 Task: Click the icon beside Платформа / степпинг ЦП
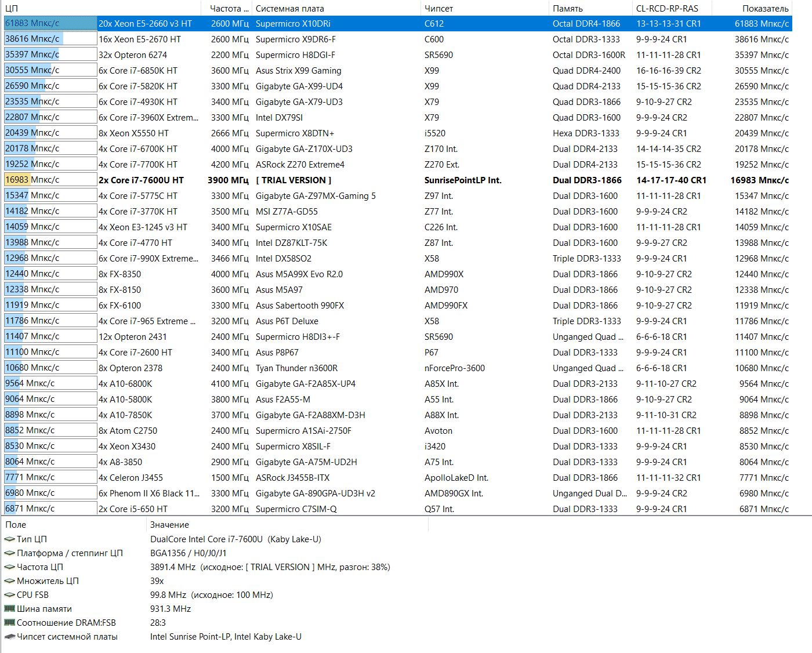9,553
